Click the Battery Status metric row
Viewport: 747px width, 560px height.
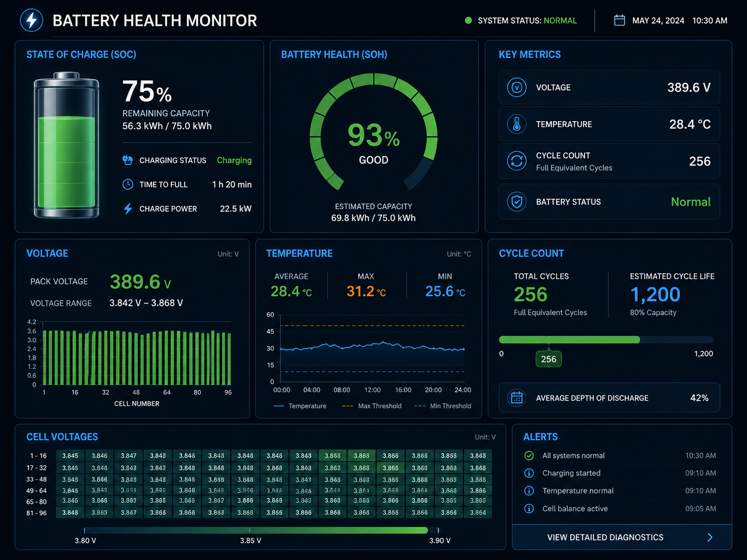(x=609, y=202)
